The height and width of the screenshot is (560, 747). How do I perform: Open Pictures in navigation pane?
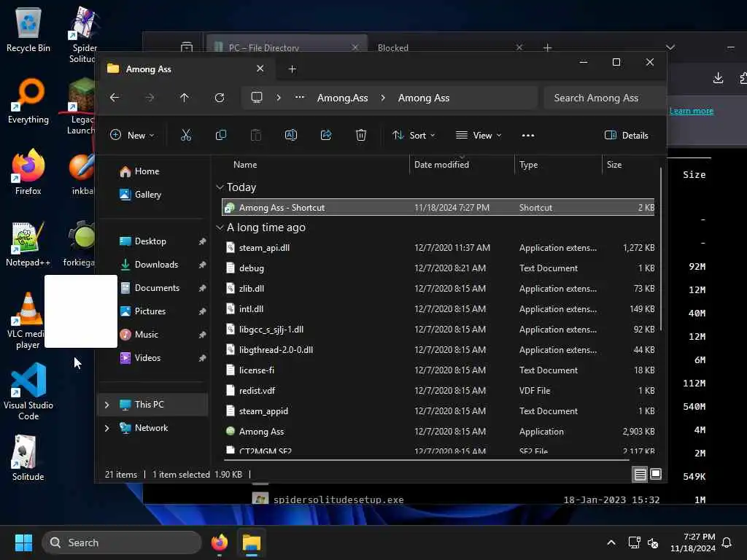(x=150, y=311)
